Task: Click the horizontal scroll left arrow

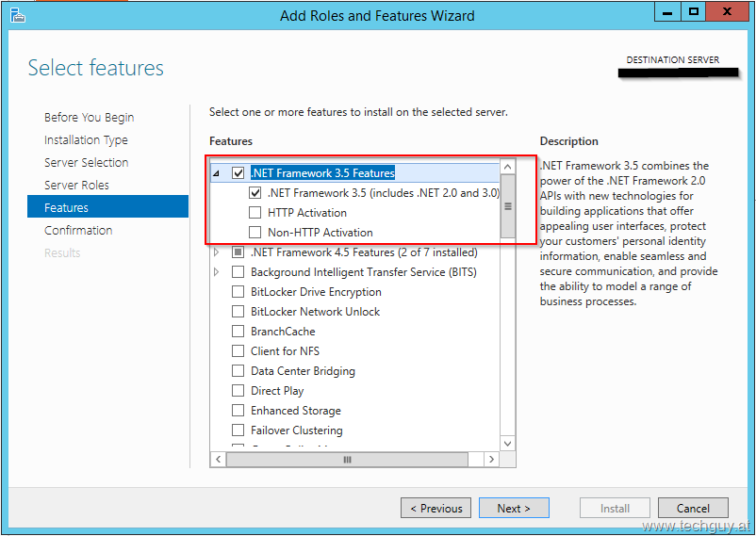Action: (219, 460)
